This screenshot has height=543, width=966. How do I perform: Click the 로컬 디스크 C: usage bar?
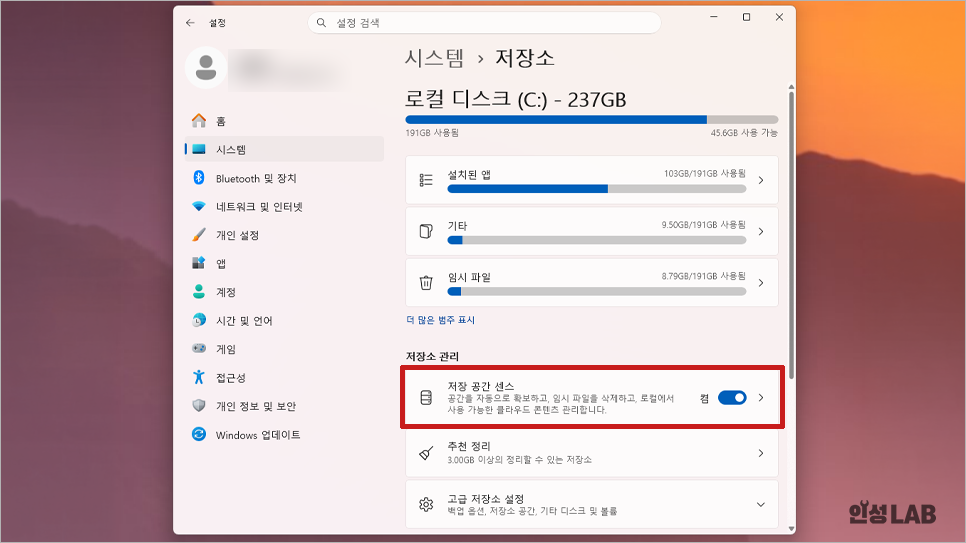(592, 120)
